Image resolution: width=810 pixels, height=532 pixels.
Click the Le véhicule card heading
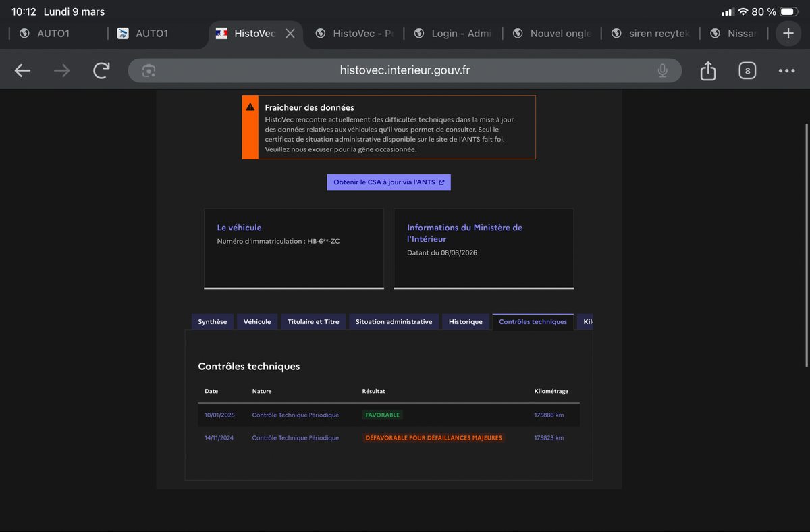(239, 228)
